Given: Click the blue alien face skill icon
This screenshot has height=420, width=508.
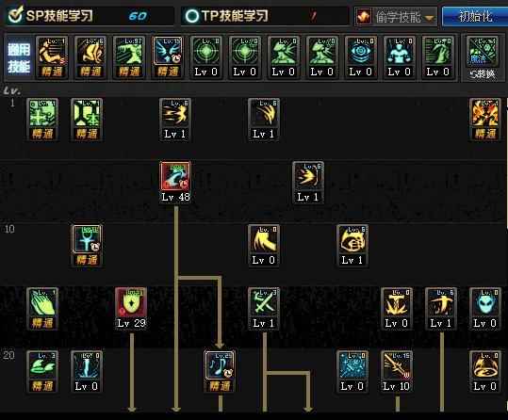Looking at the screenshot, I should coord(485,302).
